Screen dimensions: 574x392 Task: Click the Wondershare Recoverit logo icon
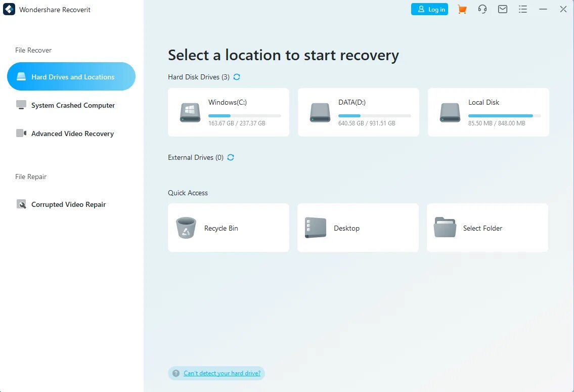point(9,10)
